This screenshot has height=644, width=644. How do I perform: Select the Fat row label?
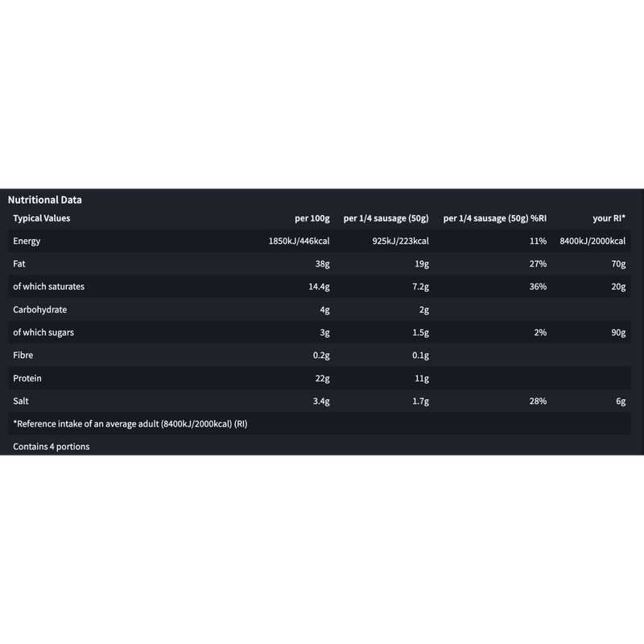19,264
